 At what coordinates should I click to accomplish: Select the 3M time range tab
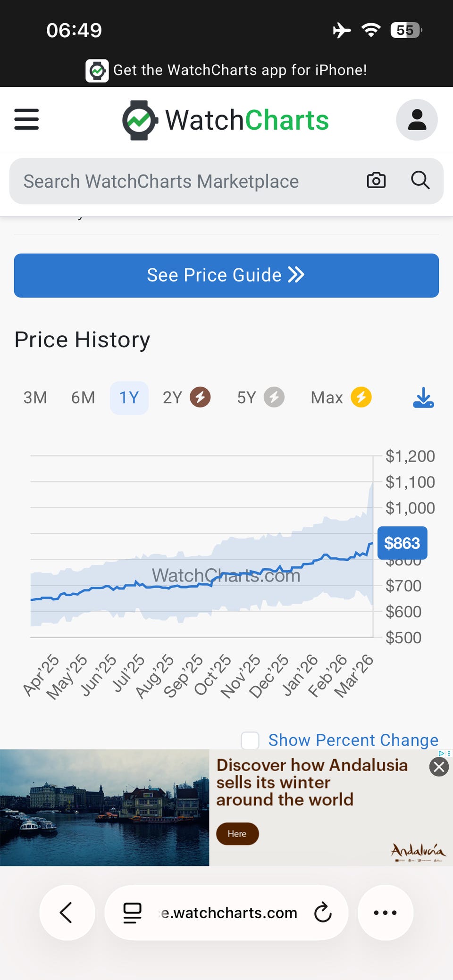click(x=35, y=398)
